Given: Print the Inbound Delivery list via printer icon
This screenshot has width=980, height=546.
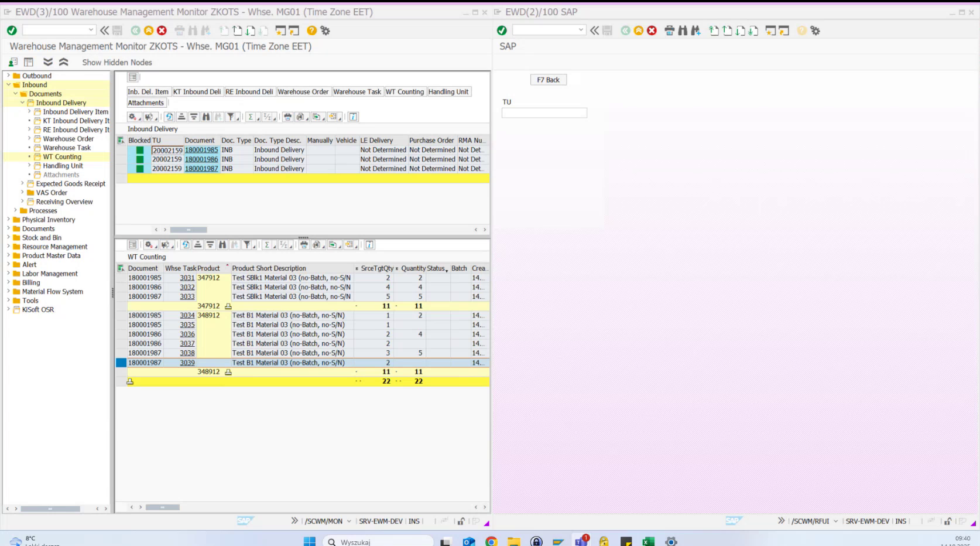Looking at the screenshot, I should click(287, 116).
